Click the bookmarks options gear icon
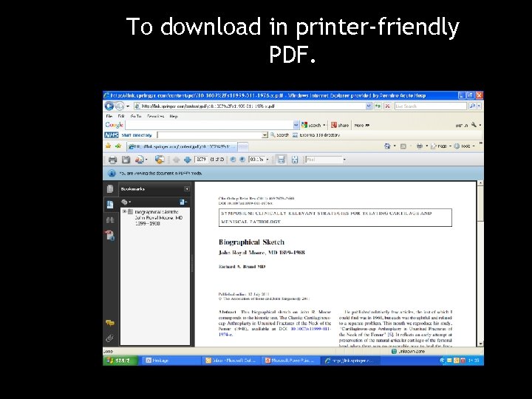 point(125,202)
